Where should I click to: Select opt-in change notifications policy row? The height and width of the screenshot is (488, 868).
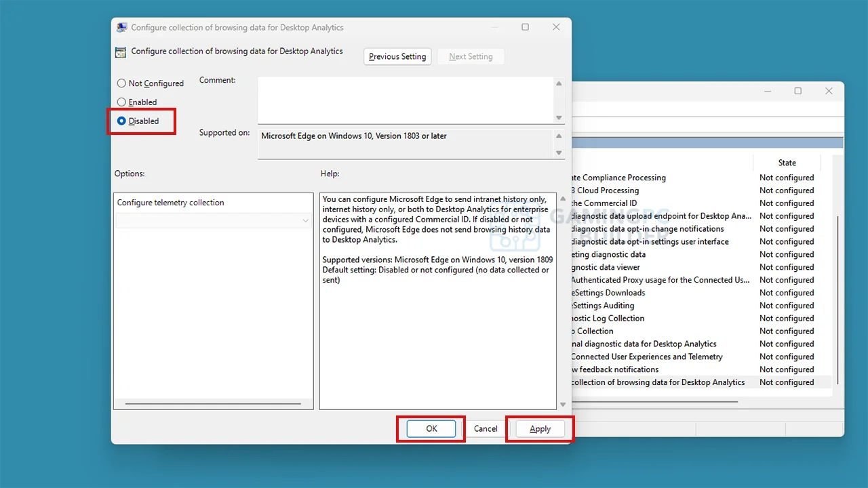(x=702, y=229)
